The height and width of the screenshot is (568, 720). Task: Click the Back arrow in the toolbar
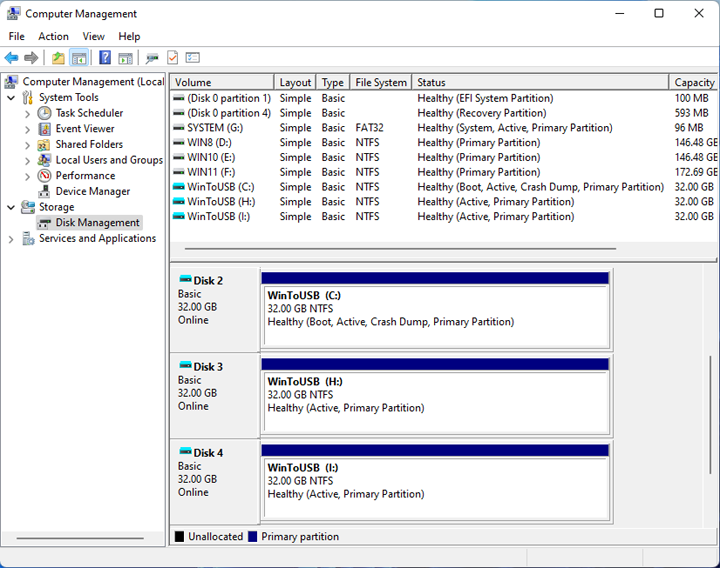(x=11, y=58)
